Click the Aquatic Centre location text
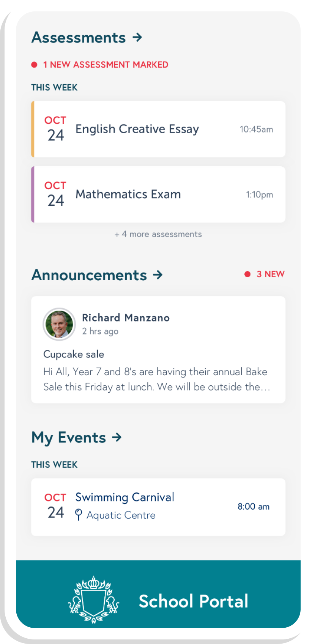Screen dimensions: 312x644 tap(121, 515)
